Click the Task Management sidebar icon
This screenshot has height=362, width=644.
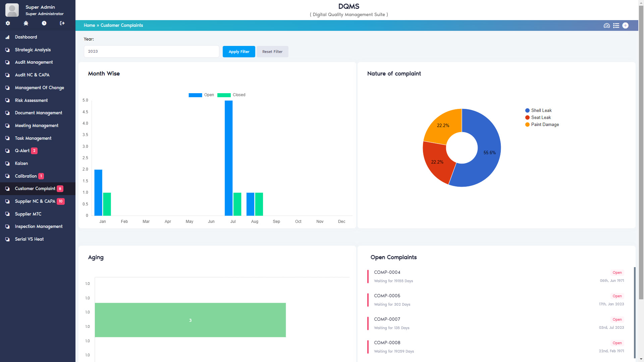pyautogui.click(x=7, y=138)
